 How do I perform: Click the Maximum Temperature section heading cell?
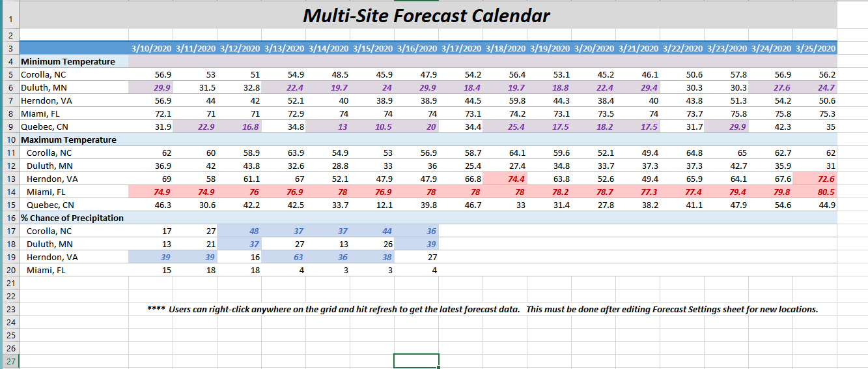click(x=68, y=140)
